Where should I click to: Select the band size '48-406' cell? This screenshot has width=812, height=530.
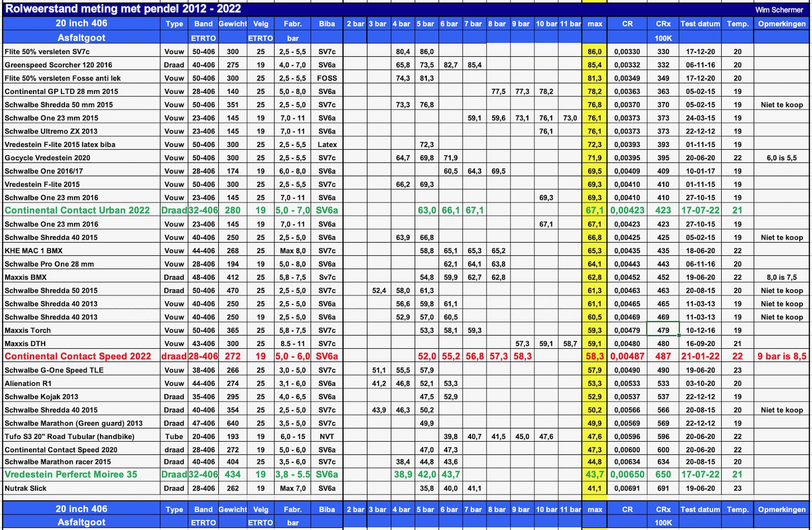(x=204, y=277)
